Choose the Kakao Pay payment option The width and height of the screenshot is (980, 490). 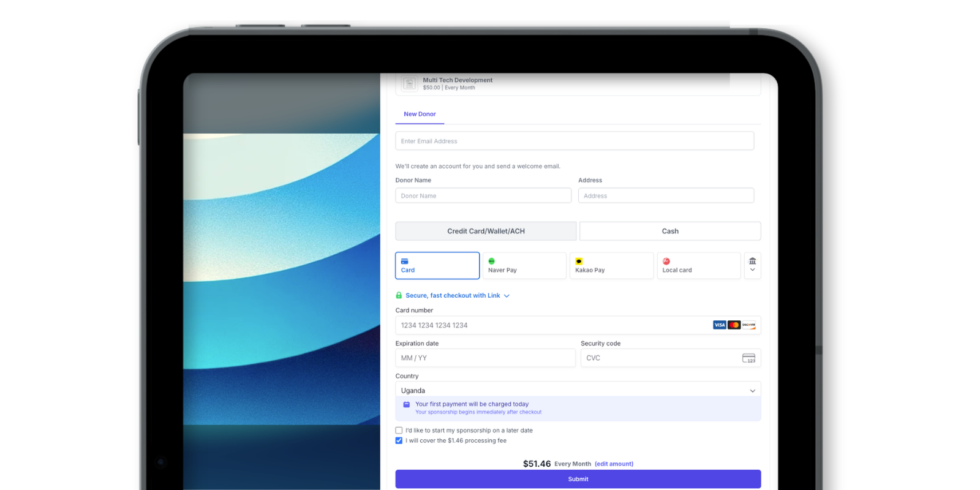coord(611,266)
